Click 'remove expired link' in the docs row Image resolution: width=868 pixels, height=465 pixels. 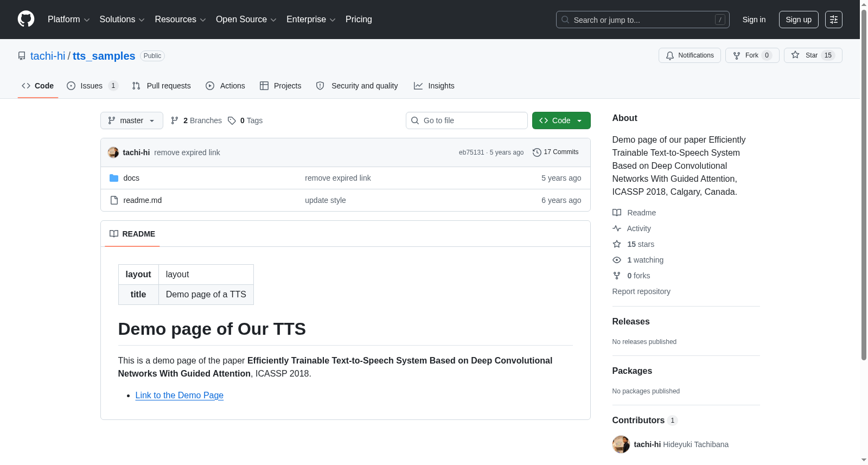point(338,178)
